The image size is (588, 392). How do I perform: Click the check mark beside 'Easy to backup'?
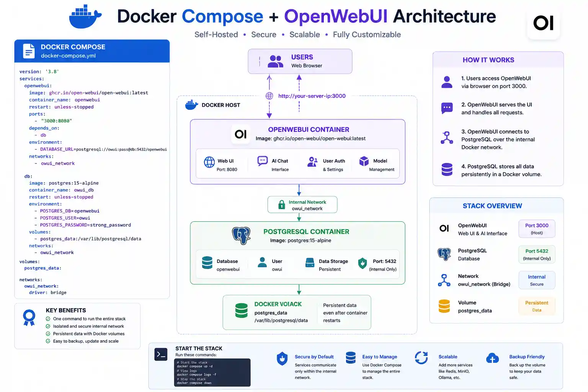(48, 341)
